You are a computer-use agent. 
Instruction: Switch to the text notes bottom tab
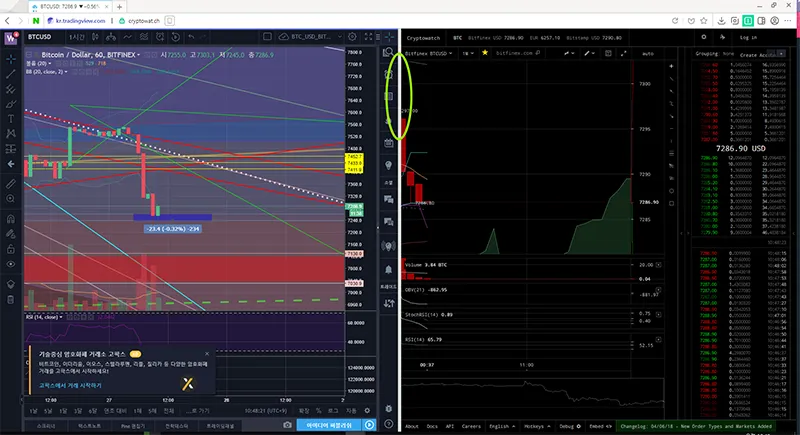point(89,426)
